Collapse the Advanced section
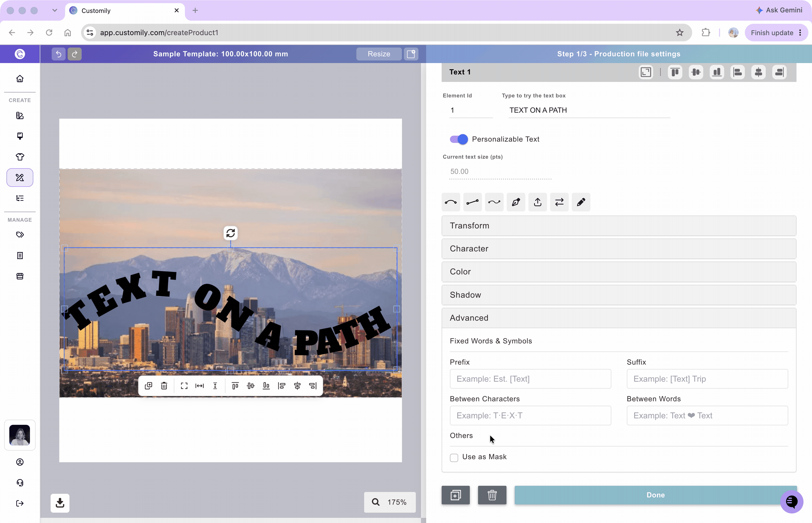 click(619, 318)
